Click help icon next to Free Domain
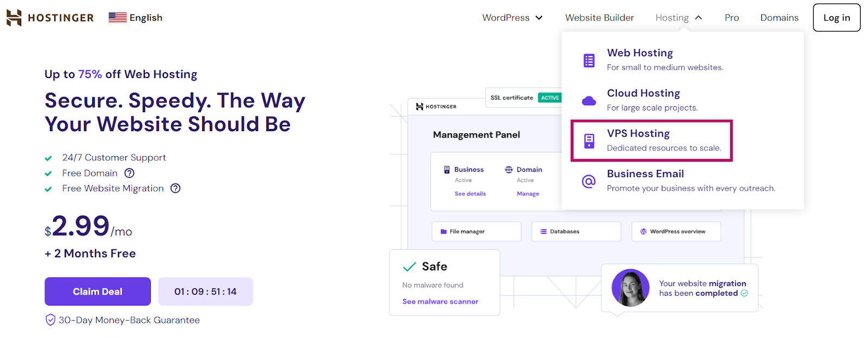The image size is (868, 337). tap(129, 173)
